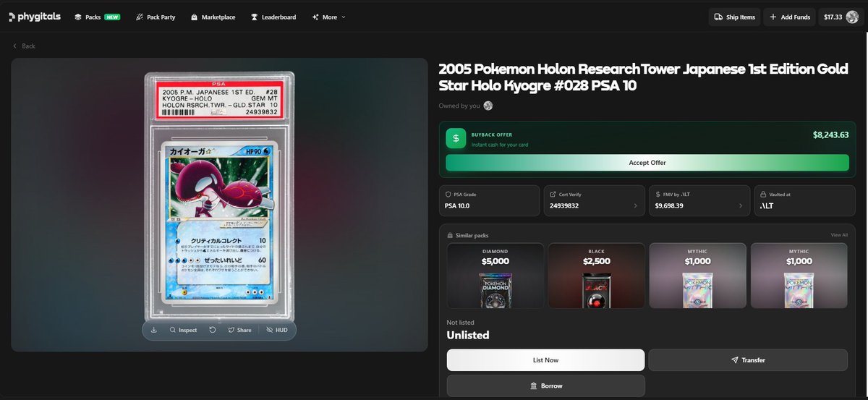Click the Vaulted at ALT box
Screen dimensions: 868x400
pyautogui.click(x=804, y=200)
